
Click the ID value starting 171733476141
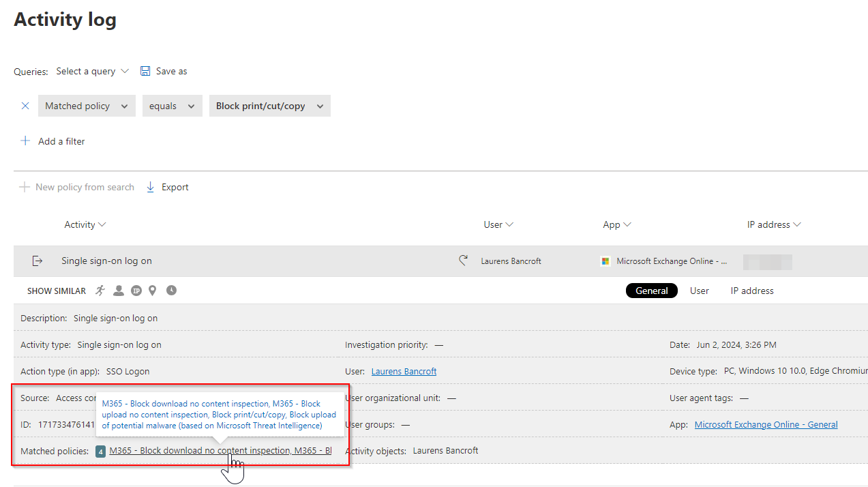tap(67, 424)
